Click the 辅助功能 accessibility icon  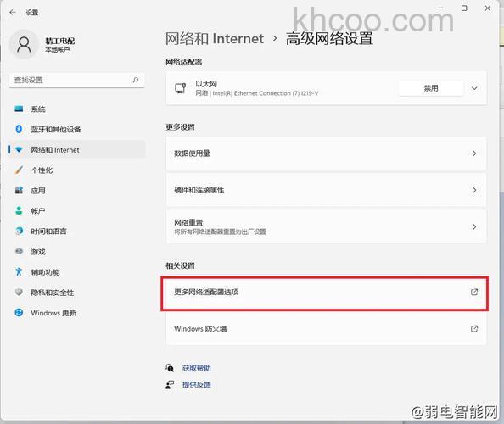pos(19,271)
